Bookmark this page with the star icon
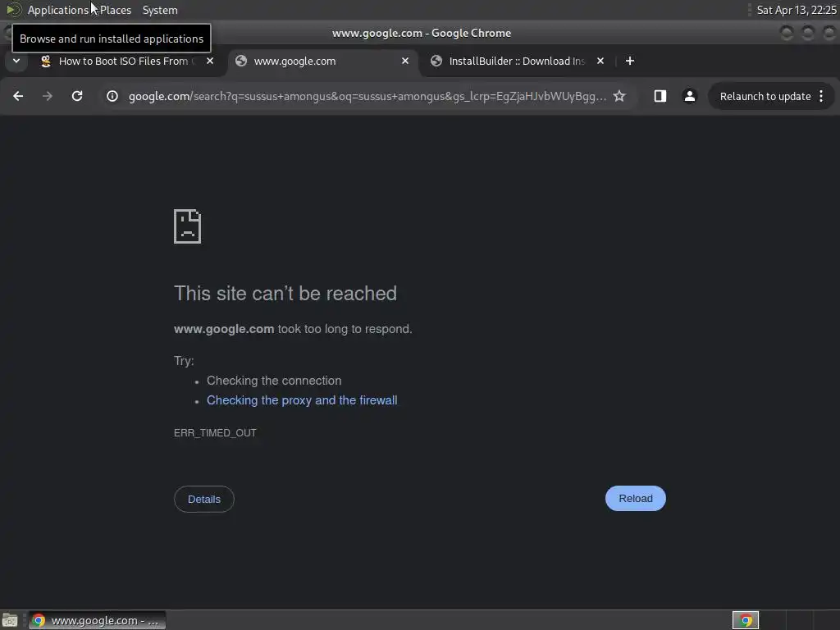 click(619, 96)
